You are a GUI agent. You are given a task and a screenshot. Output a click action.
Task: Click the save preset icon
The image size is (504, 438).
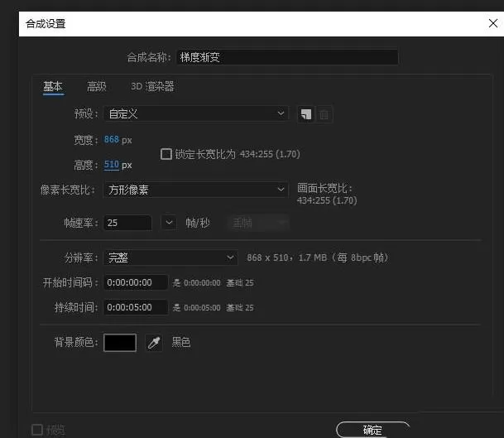306,114
